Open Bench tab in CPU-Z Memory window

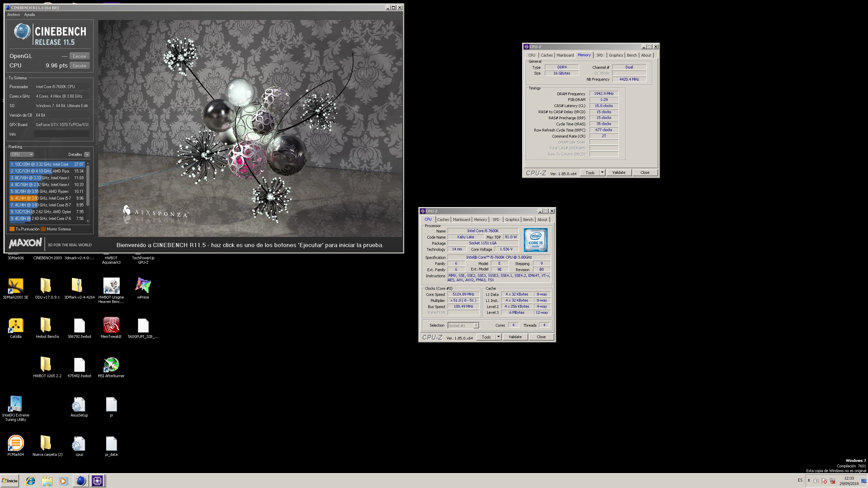point(632,55)
